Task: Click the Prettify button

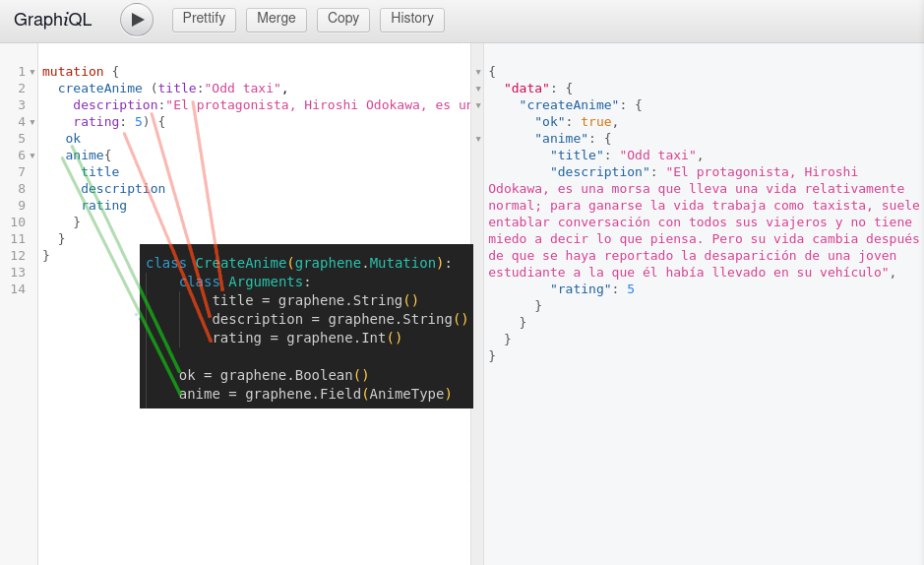Action: [204, 20]
